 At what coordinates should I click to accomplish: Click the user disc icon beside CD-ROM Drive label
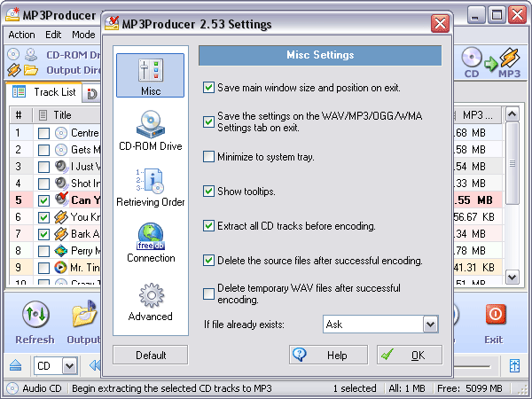click(31, 54)
